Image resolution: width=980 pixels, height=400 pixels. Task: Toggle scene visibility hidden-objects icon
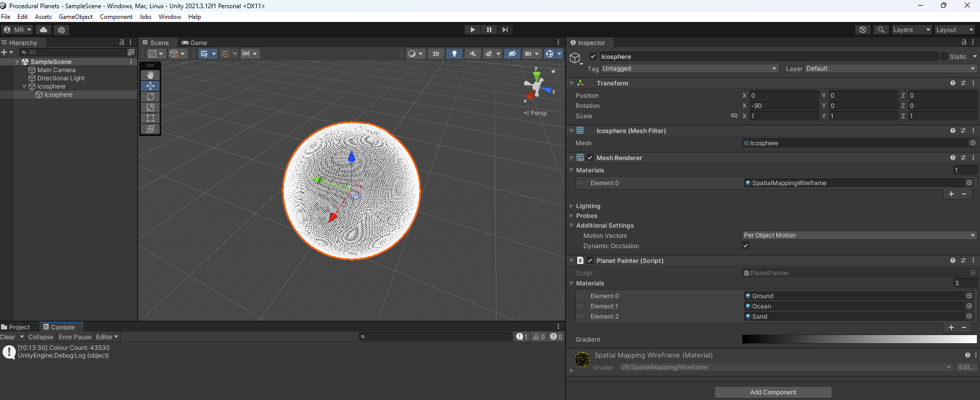(x=512, y=54)
